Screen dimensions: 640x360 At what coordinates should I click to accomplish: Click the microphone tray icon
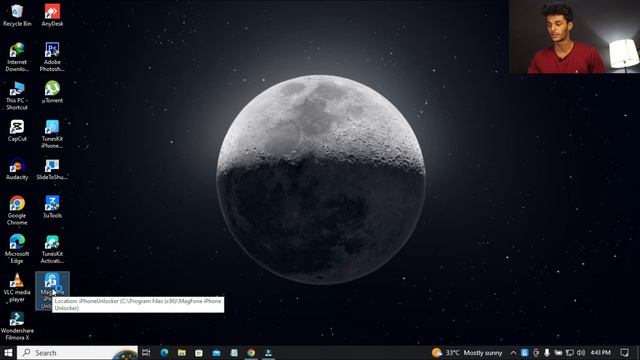(x=547, y=353)
